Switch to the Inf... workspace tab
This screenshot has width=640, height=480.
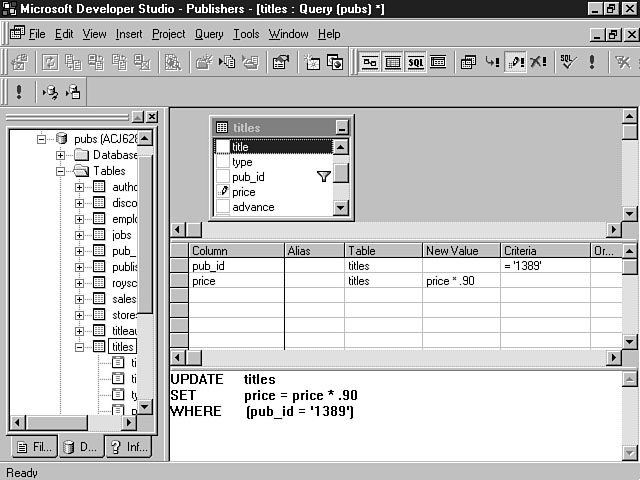click(x=128, y=447)
